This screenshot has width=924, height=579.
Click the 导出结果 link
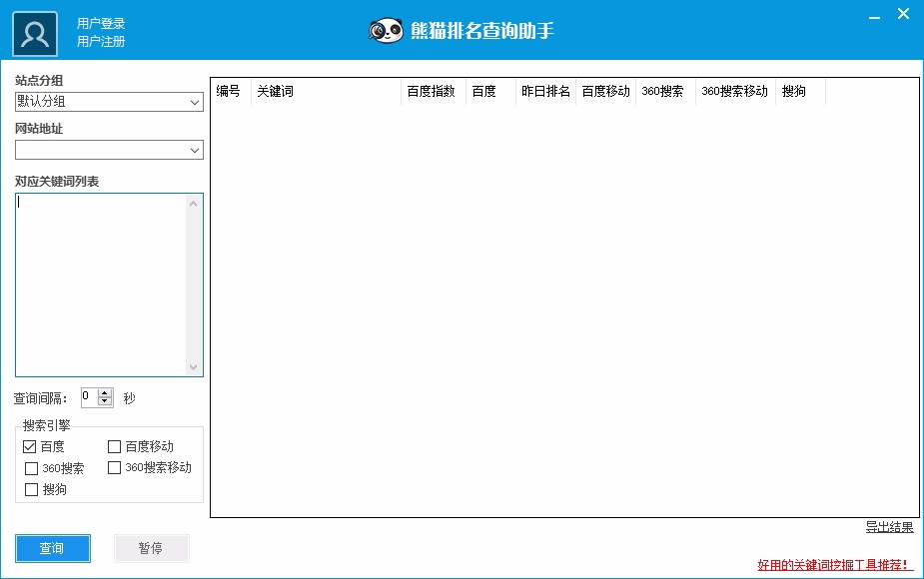point(889,527)
